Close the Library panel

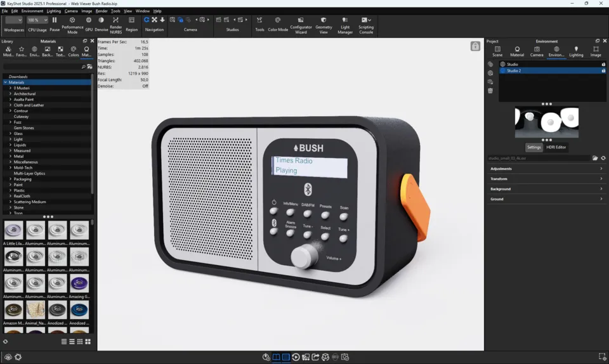coord(92,41)
